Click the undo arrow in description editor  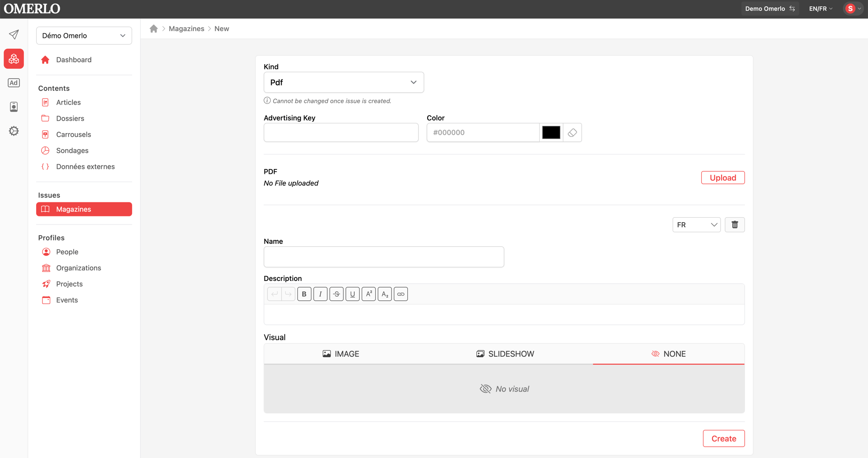(x=274, y=294)
